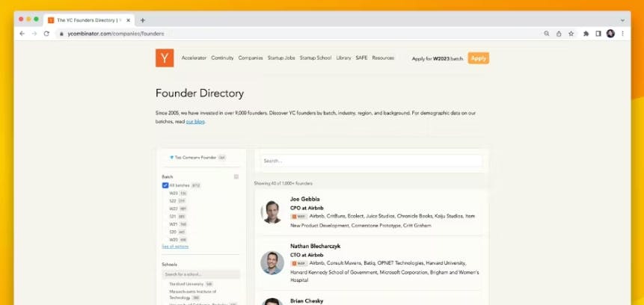Click 'CTO at Airbnb' text

coord(307,255)
